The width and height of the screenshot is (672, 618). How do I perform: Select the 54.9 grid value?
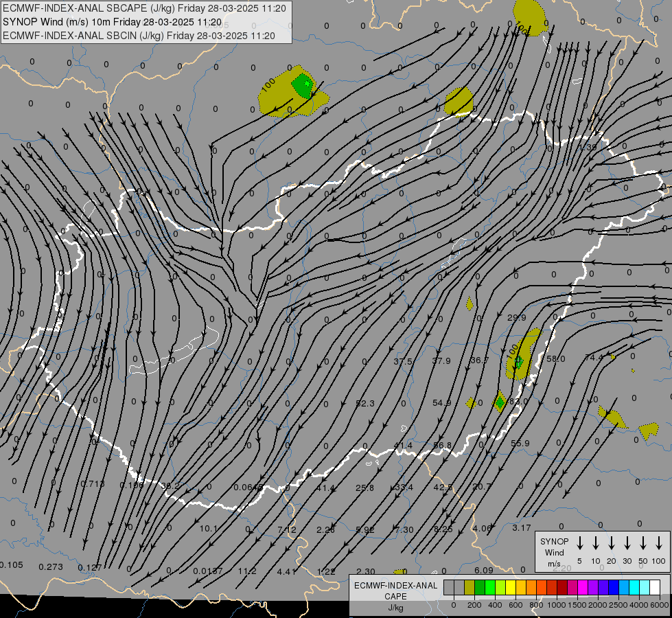(x=442, y=403)
